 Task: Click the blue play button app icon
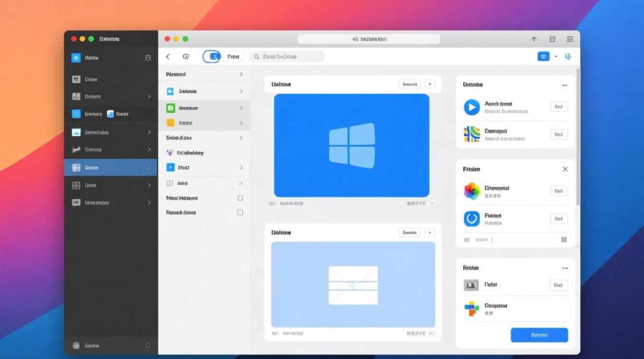471,107
